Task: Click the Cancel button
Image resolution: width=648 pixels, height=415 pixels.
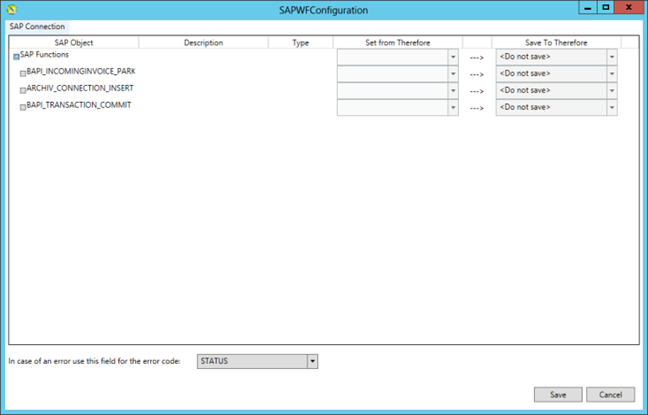Action: pos(610,394)
